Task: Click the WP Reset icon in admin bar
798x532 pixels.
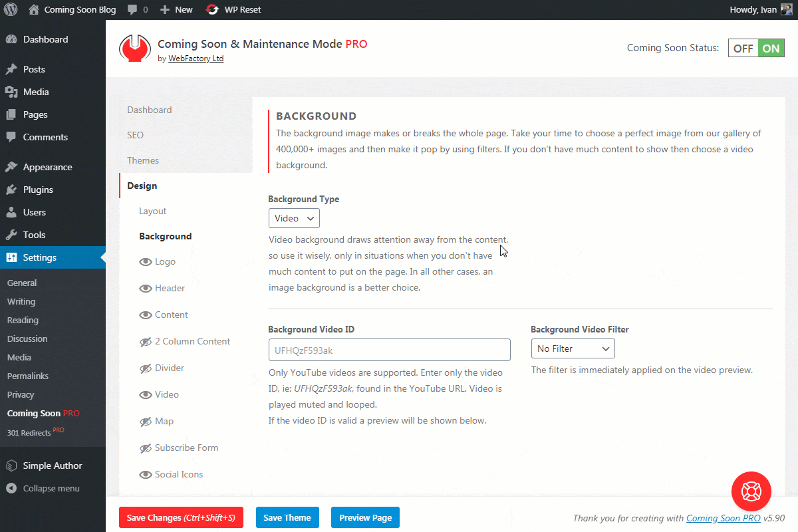Action: [212, 10]
